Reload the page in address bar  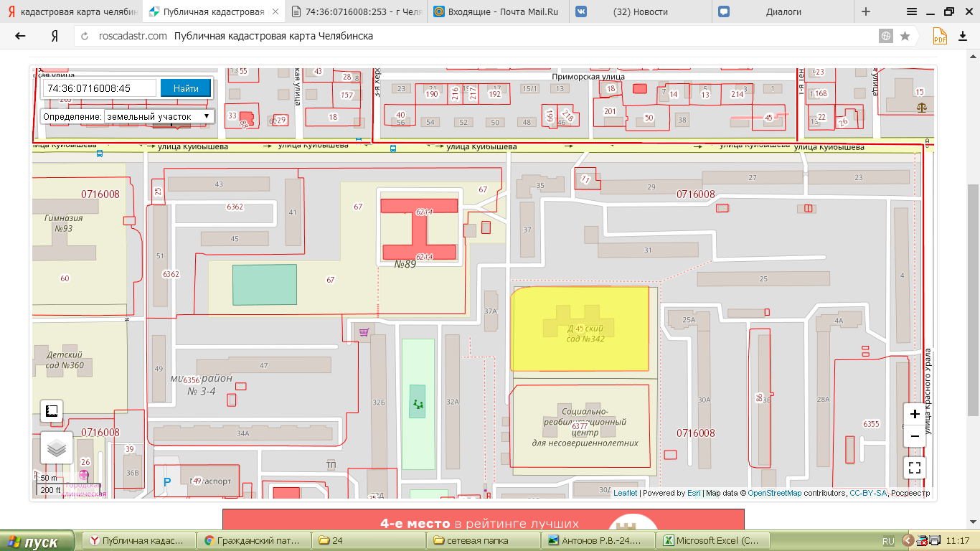tap(85, 36)
